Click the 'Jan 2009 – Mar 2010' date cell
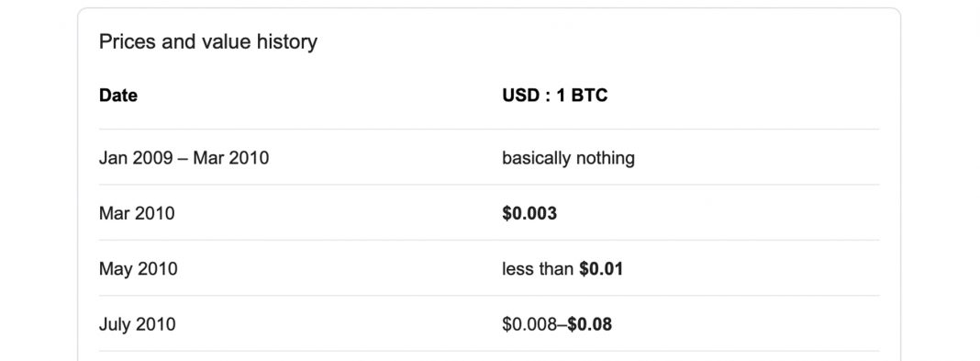Image resolution: width=980 pixels, height=361 pixels. pos(184,158)
